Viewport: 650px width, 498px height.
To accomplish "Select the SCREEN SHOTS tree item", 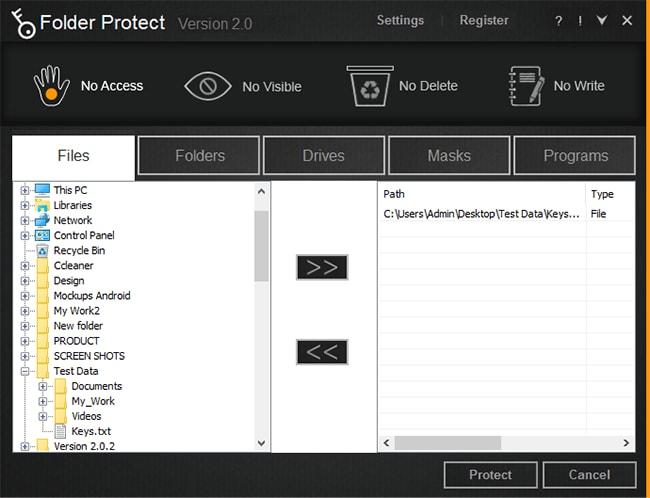I will tap(89, 356).
